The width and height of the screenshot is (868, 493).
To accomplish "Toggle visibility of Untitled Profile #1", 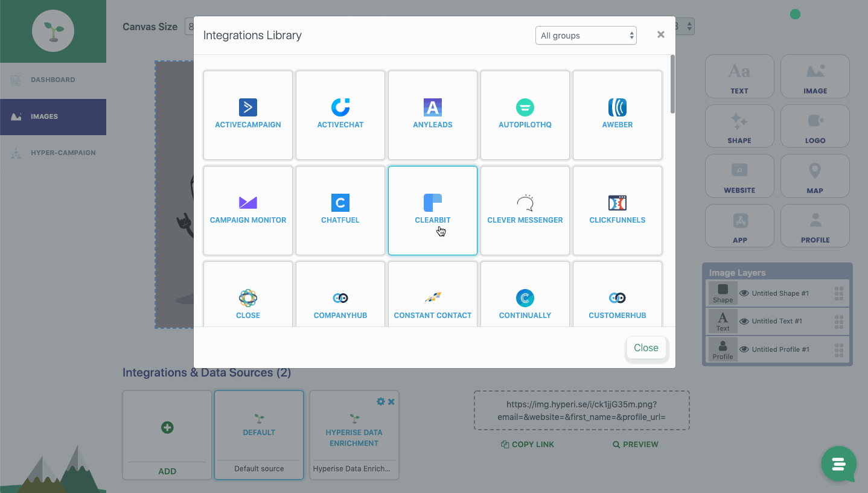I will (744, 349).
